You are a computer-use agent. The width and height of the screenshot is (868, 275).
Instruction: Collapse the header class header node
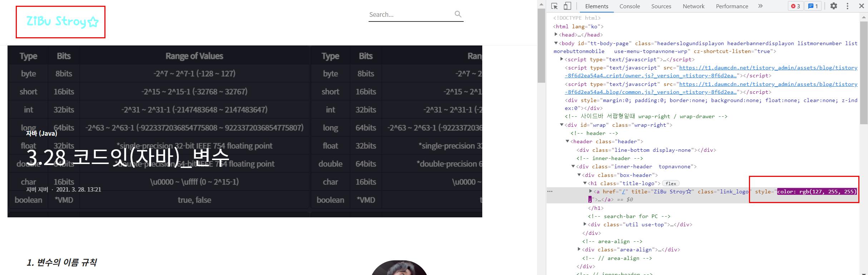click(567, 141)
